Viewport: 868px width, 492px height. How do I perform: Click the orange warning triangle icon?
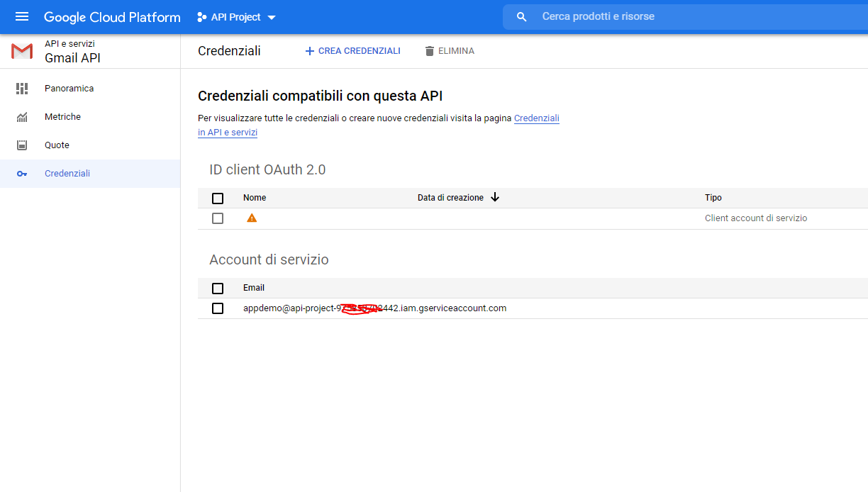point(252,218)
